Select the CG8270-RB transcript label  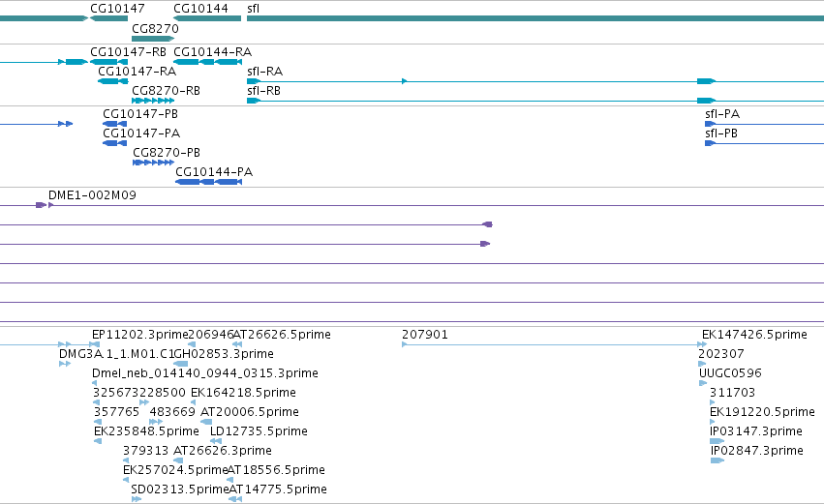pyautogui.click(x=167, y=91)
